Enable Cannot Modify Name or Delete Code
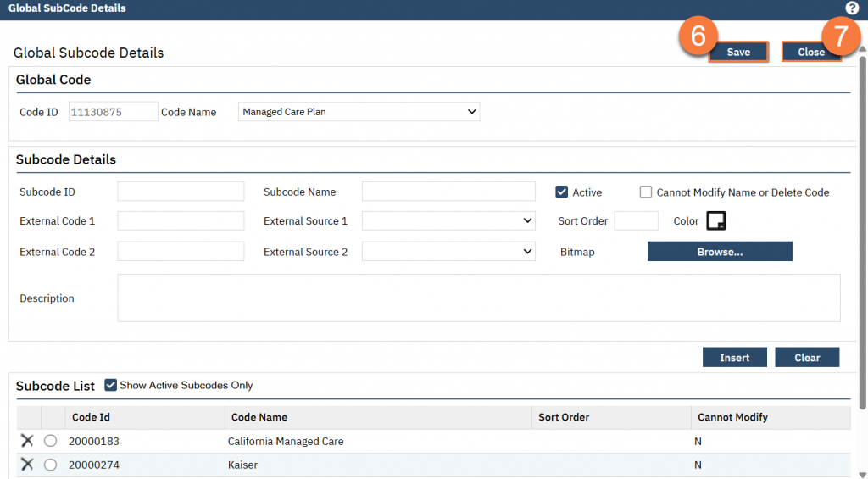Image resolution: width=868 pixels, height=479 pixels. point(646,192)
